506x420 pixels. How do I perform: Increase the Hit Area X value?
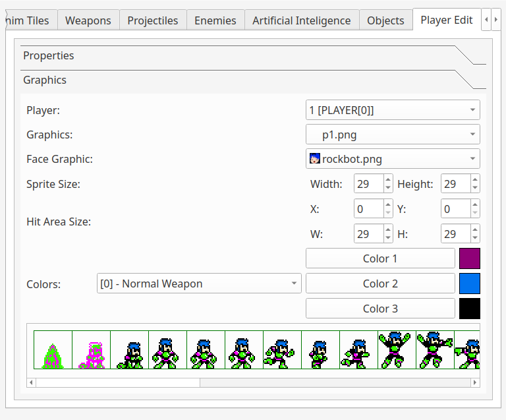click(x=388, y=204)
